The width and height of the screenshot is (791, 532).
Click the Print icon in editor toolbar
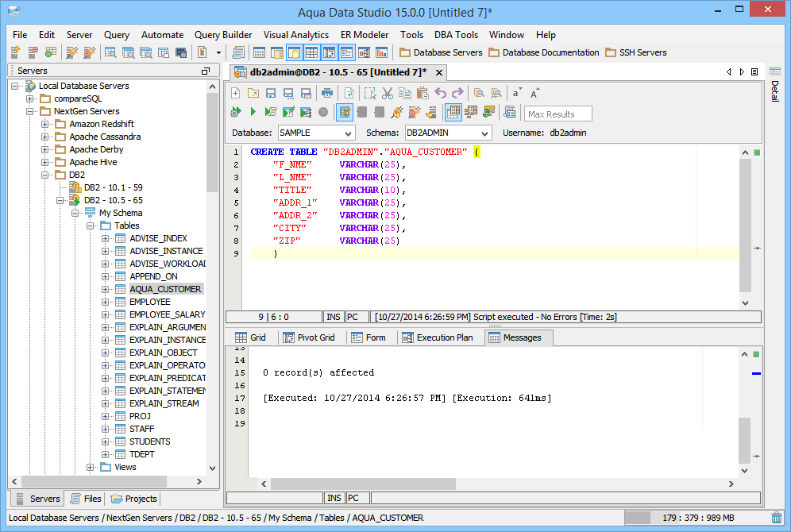point(326,93)
